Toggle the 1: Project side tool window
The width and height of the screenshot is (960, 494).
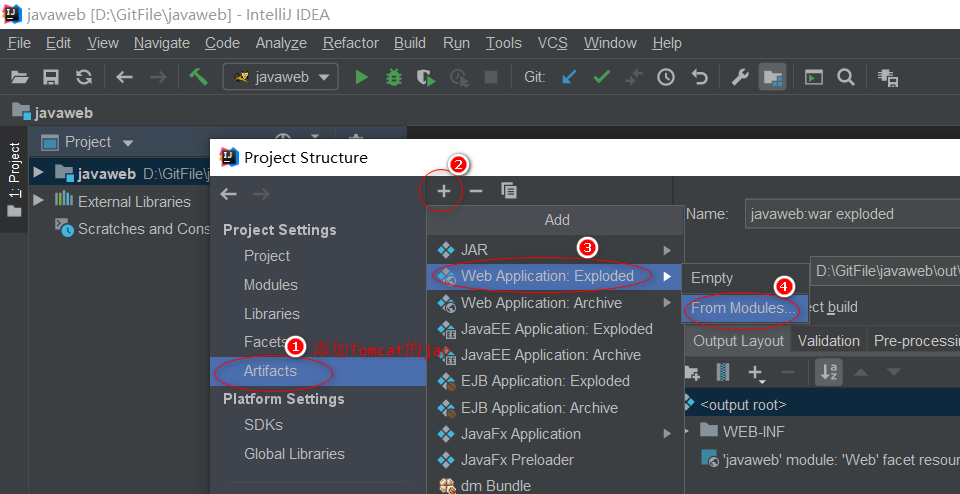14,179
